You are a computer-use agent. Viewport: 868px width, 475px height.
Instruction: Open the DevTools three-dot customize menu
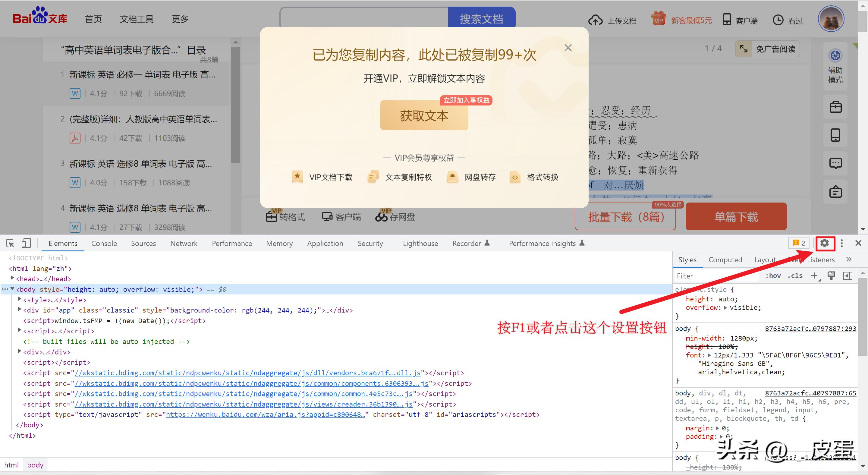[842, 243]
